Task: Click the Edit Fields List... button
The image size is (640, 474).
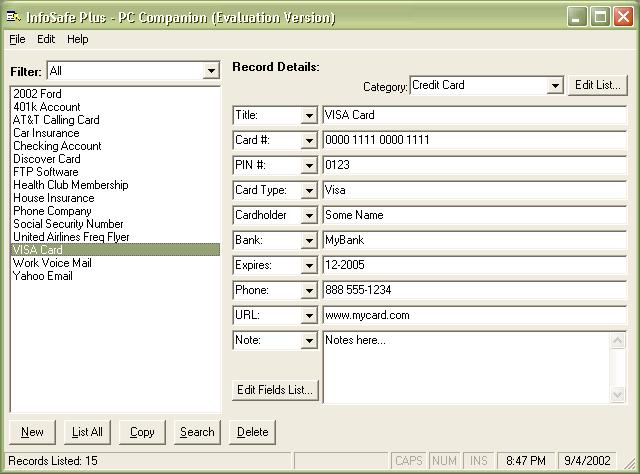Action: 275,390
